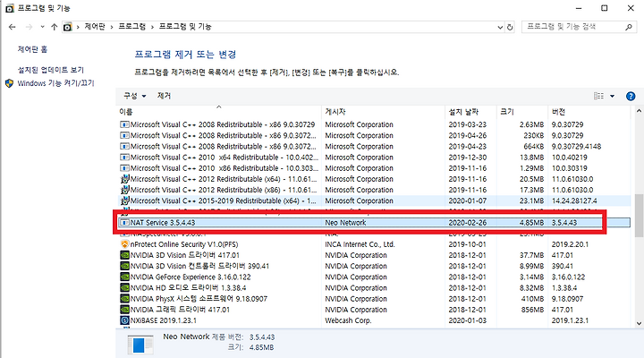Click NVIDIA 3D Vision 컨트롤러 드라이버 icon
Screen dimensions: 644x358
124,266
